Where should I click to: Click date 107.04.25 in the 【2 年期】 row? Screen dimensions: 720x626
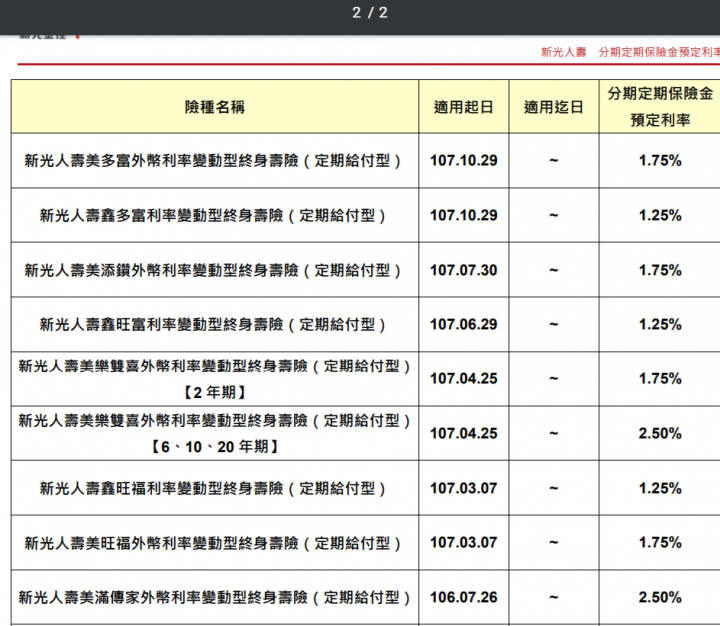(x=463, y=378)
